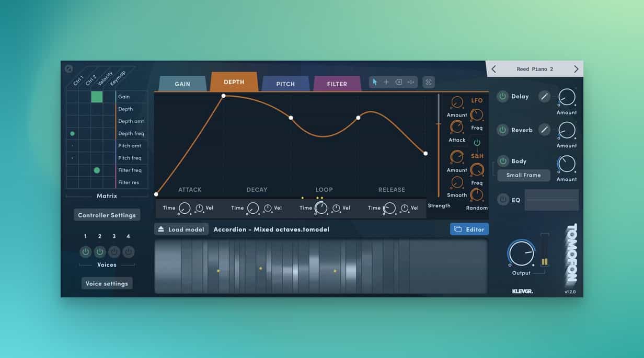Toggle the Delay power button
Screen dimensions: 644x358
coord(502,96)
